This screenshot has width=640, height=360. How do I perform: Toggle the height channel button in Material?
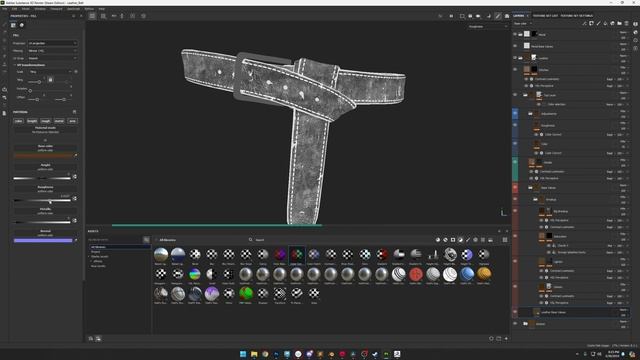point(32,121)
